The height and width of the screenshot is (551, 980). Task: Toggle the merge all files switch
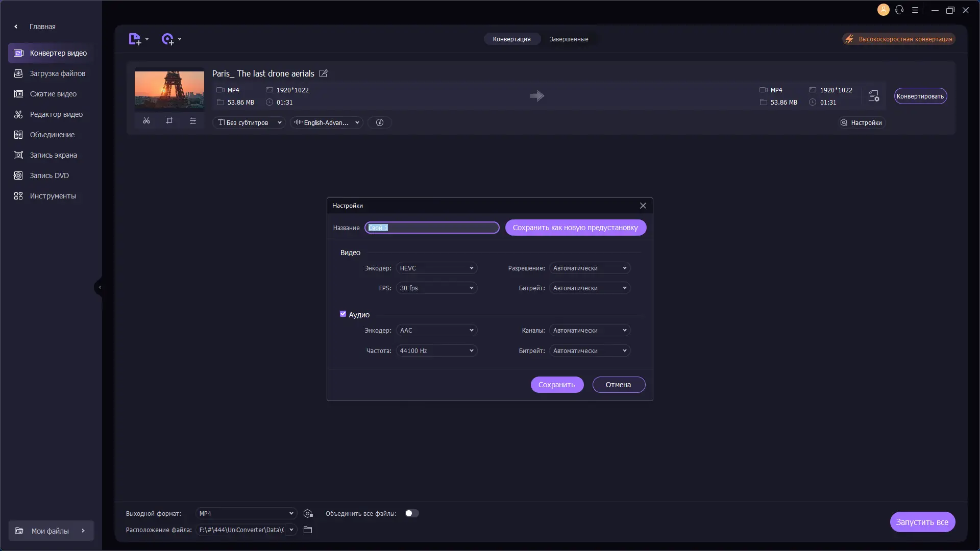[411, 514]
